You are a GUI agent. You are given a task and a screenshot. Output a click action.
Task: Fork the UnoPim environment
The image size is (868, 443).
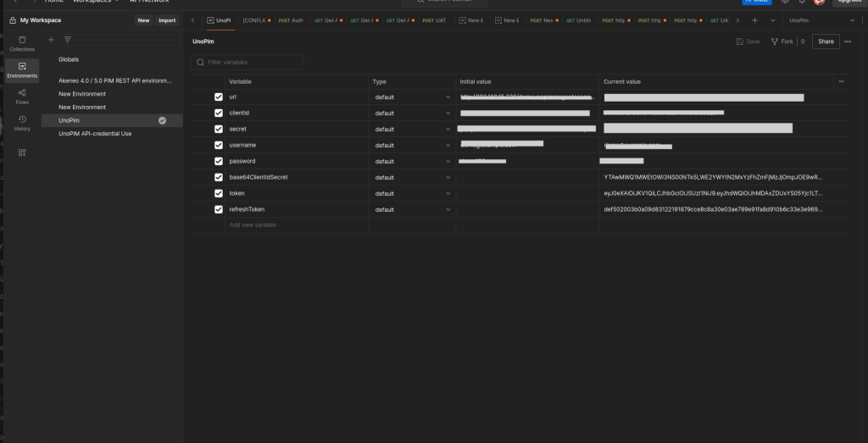(x=781, y=42)
